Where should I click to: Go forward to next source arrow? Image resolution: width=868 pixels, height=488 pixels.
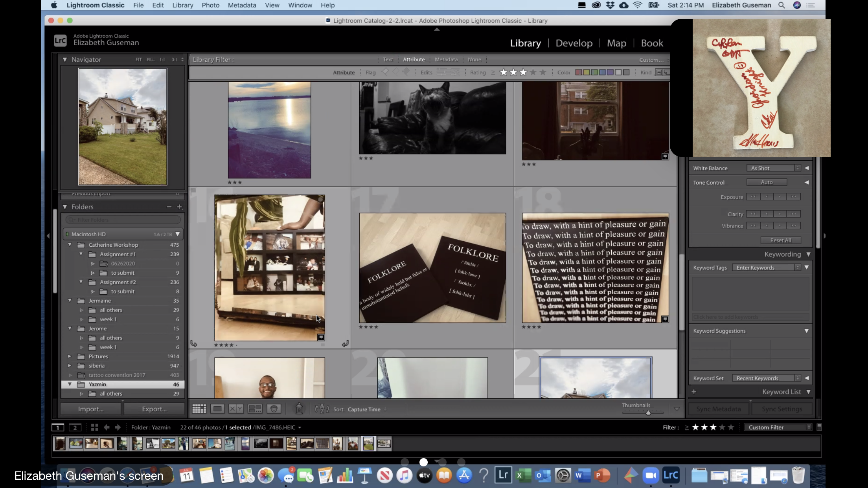click(118, 427)
